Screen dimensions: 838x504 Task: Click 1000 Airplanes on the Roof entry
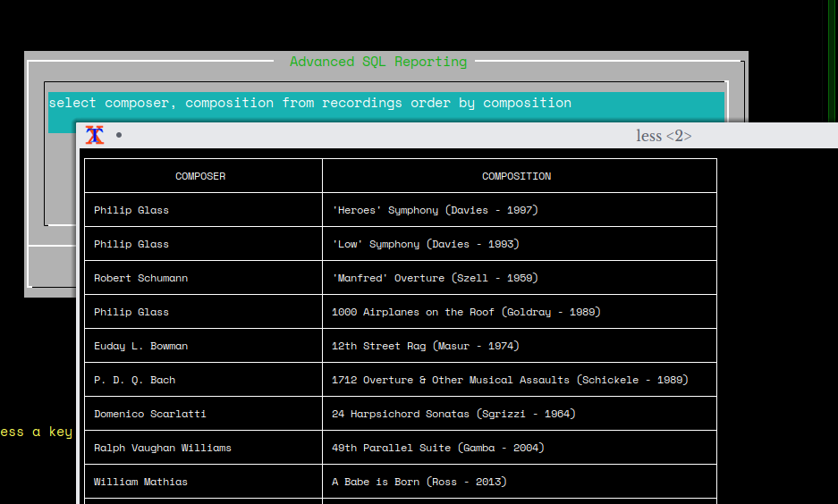466,312
